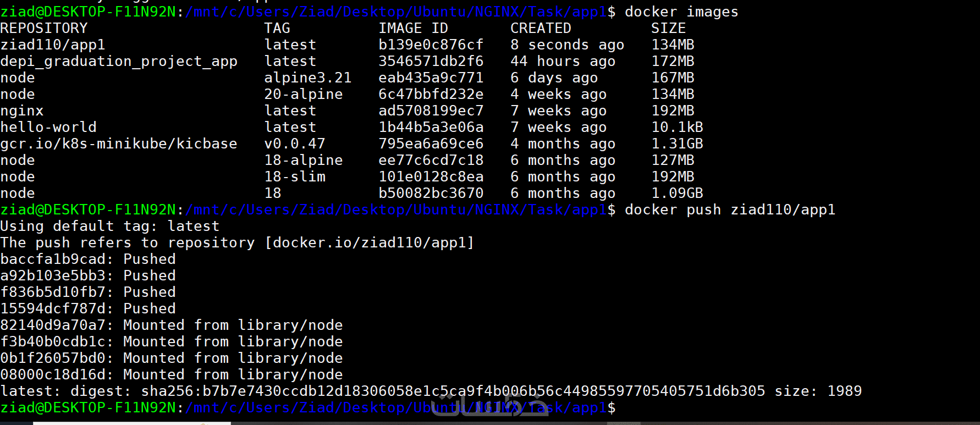Select mounted layer ID 0b1f26057bd0
Image resolution: width=980 pixels, height=425 pixels.
[53, 358]
